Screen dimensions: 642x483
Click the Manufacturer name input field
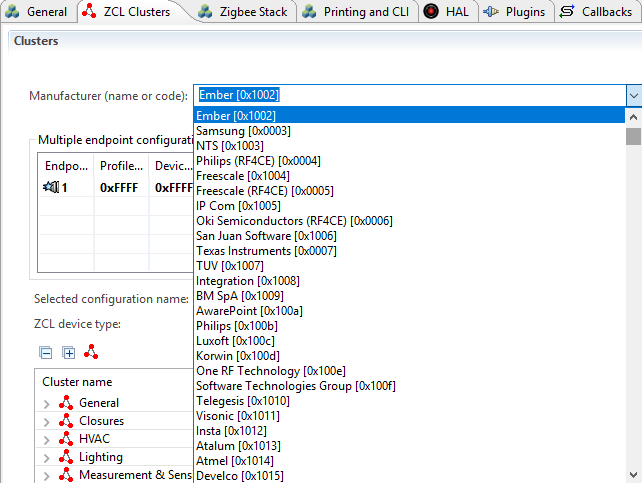[410, 95]
